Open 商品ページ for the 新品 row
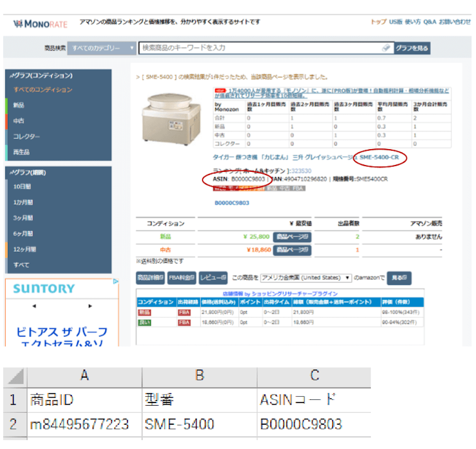This screenshot has width=476, height=449. coord(292,237)
